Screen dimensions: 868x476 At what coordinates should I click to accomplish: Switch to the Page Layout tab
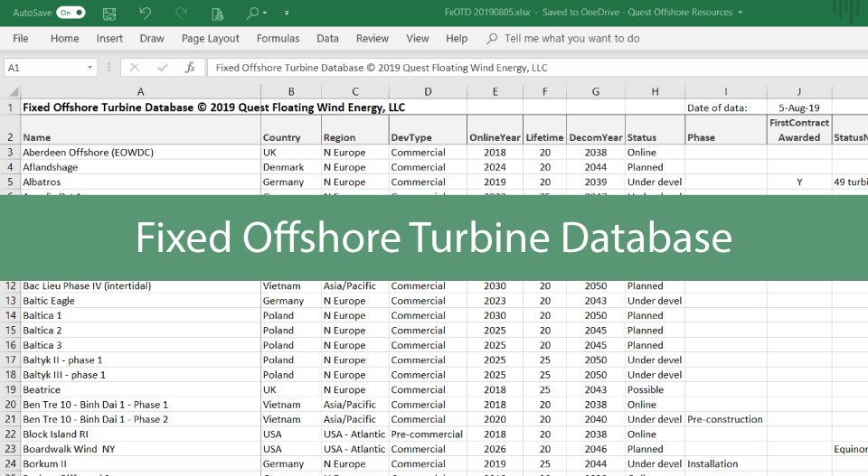[211, 38]
